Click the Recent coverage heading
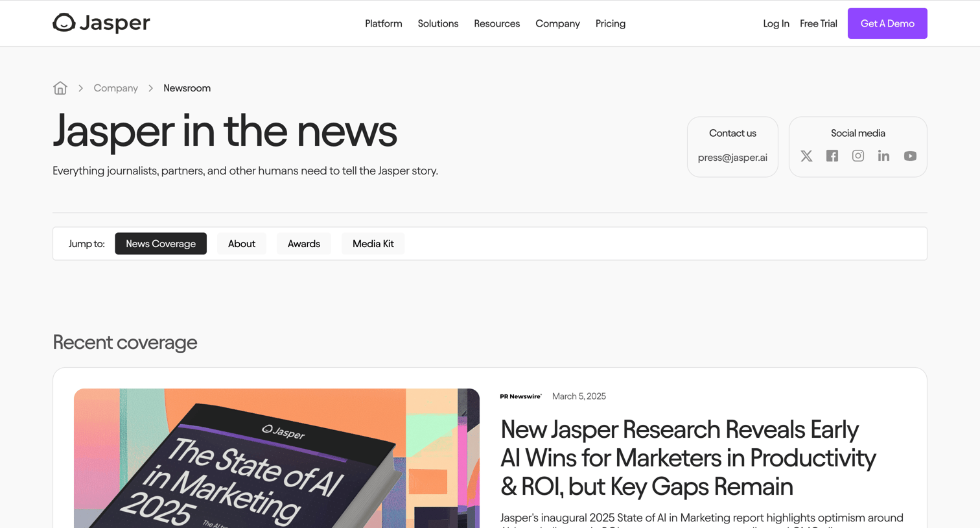The image size is (980, 528). 125,342
